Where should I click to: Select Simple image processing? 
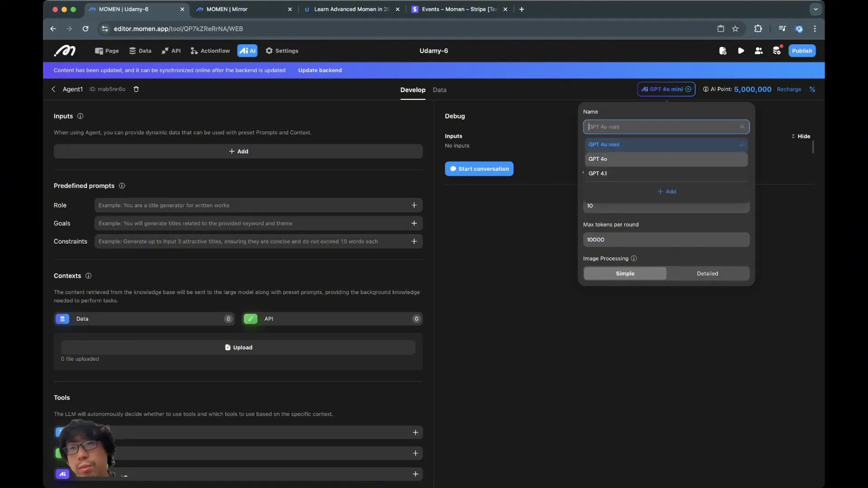(x=625, y=274)
